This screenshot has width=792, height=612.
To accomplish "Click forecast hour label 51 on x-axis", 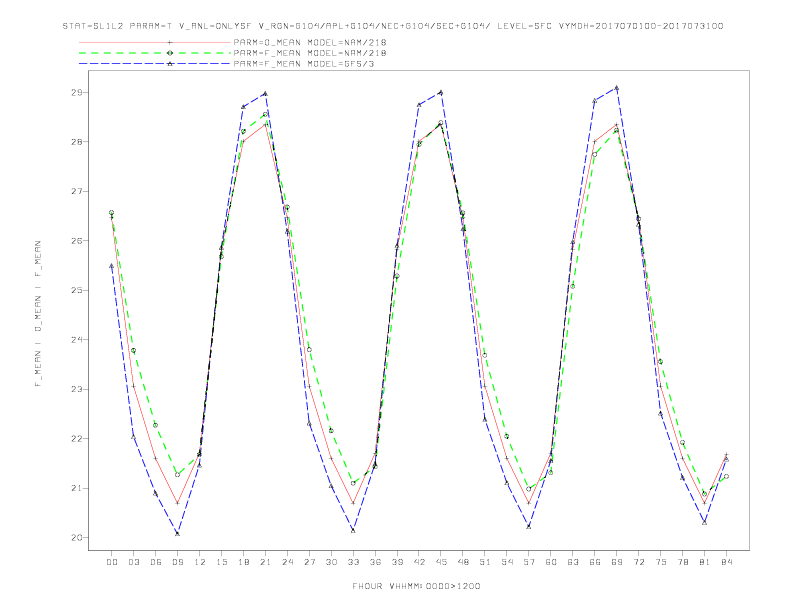I will [x=485, y=562].
